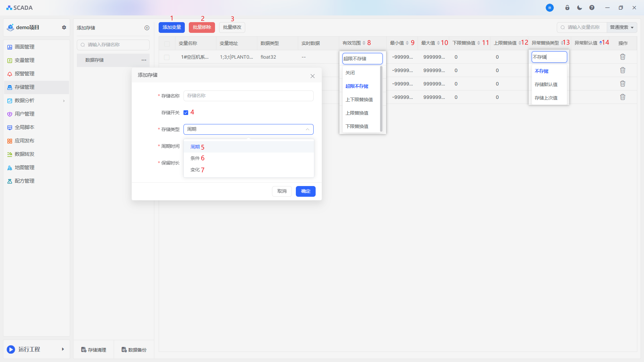Toggle dark mode moon icon
The height and width of the screenshot is (362, 644).
[580, 8]
